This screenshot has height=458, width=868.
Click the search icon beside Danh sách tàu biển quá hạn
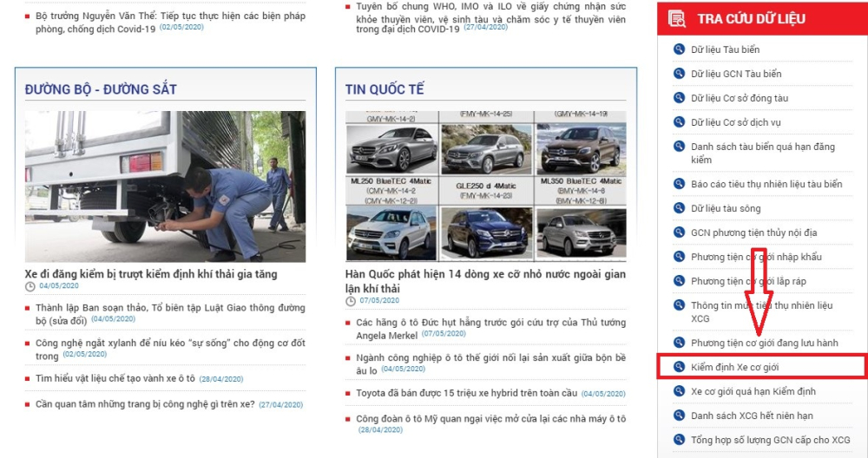pos(679,146)
